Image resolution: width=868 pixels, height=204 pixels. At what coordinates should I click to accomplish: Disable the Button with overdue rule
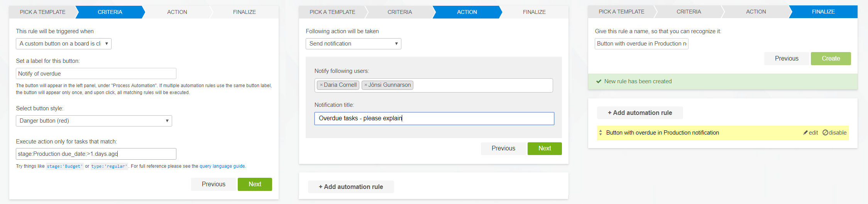(834, 133)
